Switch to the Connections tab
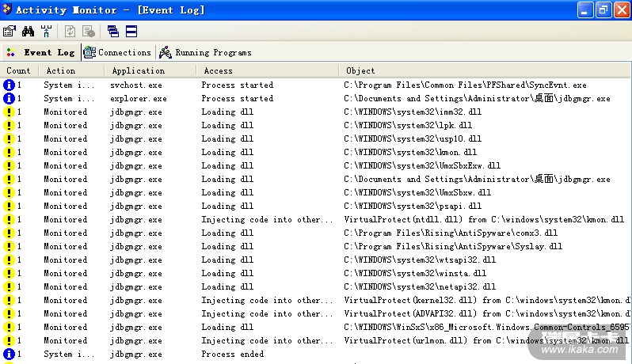This screenshot has height=364, width=632. tap(117, 52)
